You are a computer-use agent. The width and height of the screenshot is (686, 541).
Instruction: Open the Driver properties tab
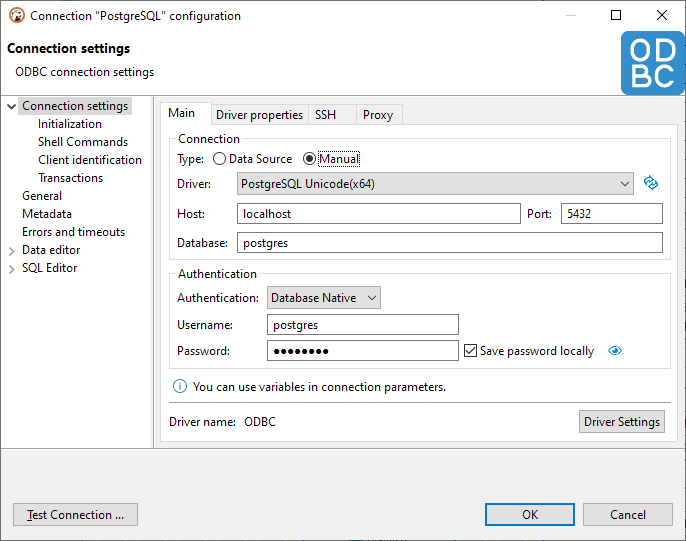coord(259,115)
